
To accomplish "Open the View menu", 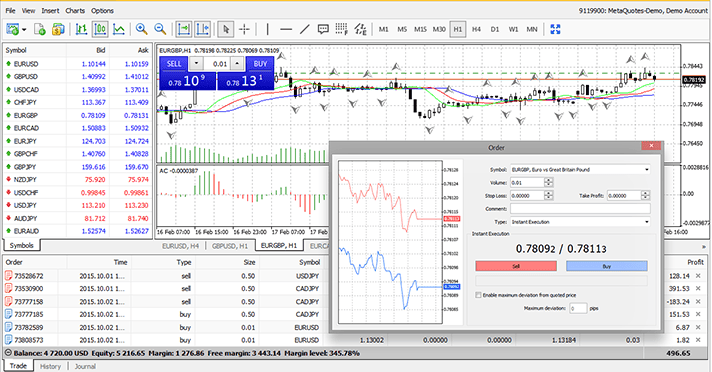I will pyautogui.click(x=29, y=10).
